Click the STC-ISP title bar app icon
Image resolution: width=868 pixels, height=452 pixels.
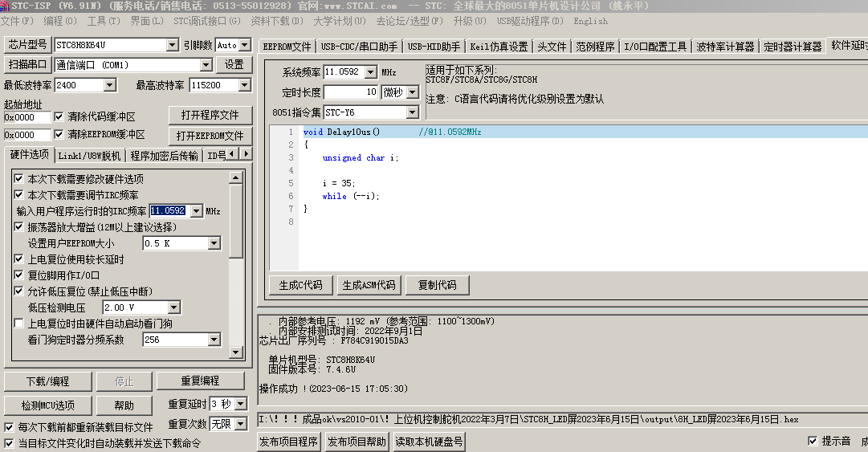tap(5, 6)
